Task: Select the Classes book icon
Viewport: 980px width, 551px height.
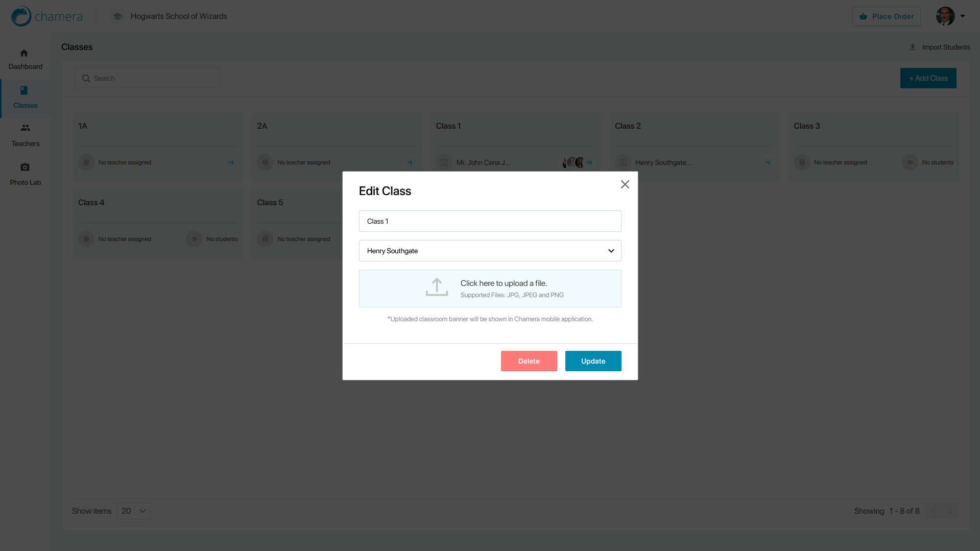Action: coord(24,90)
